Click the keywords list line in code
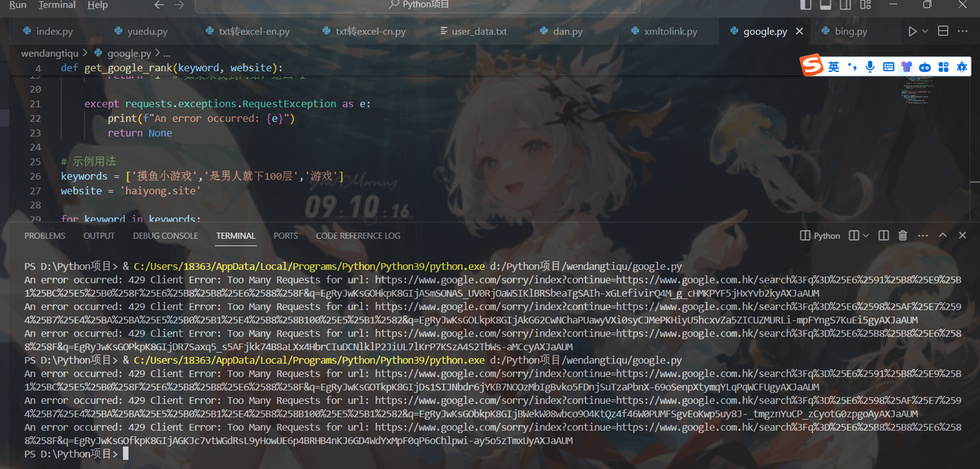This screenshot has width=980, height=469. 202,176
